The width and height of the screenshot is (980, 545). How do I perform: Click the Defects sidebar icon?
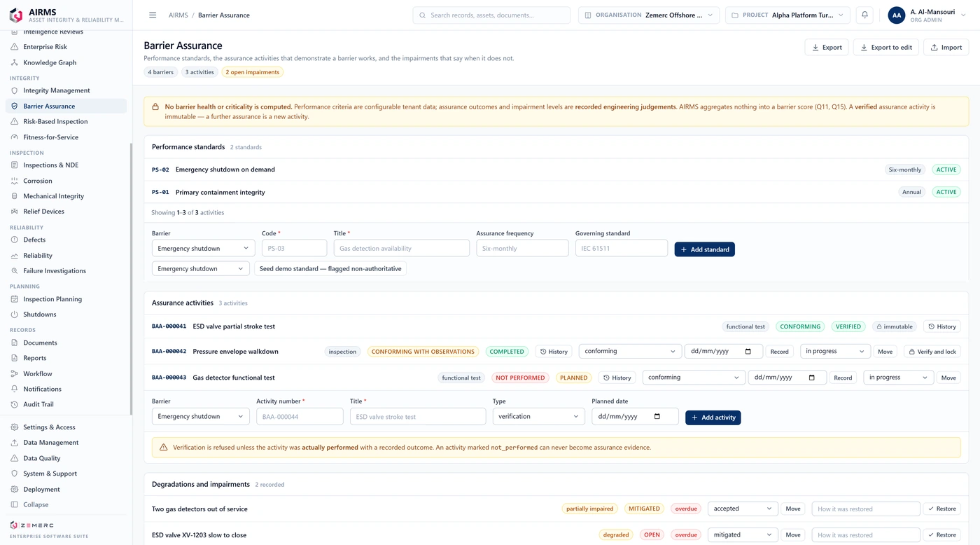[x=15, y=240]
